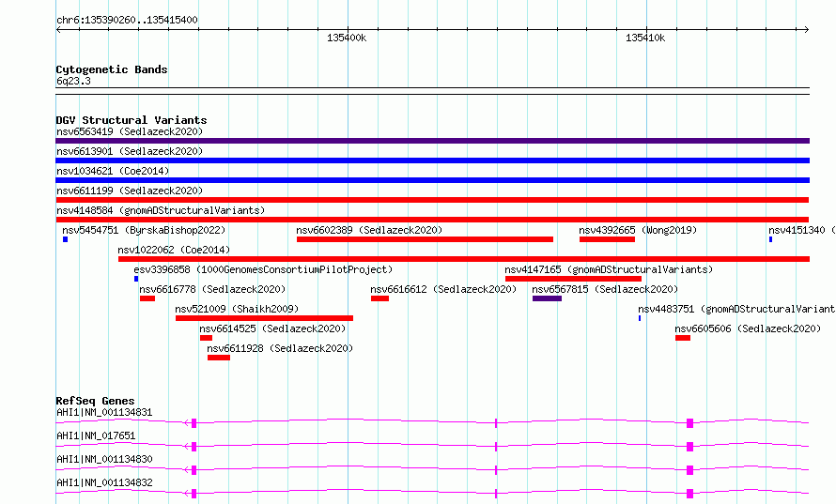Viewport: 836px width, 504px height.
Task: Click the nsv521009 (Shaikh2009) label
Action: 237,309
